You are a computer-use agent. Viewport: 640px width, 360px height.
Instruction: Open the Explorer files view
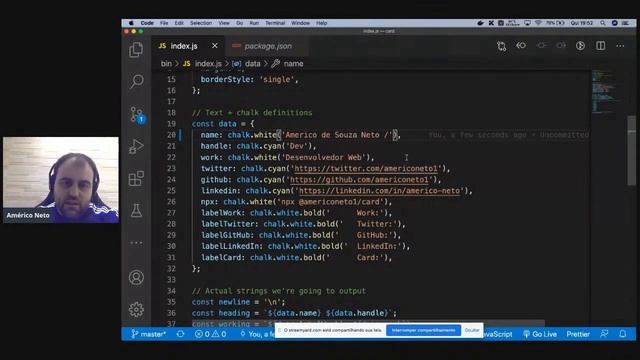click(x=136, y=50)
